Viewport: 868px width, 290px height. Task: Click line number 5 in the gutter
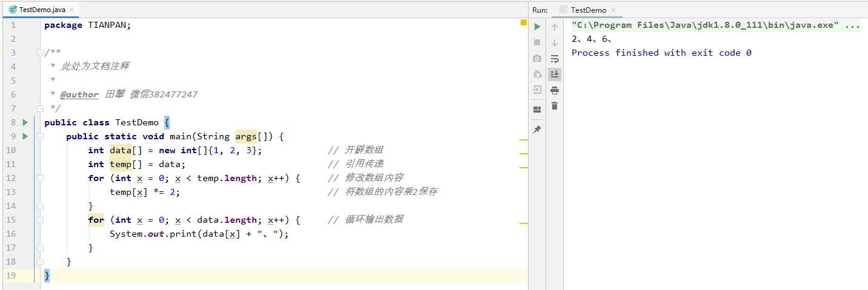13,81
